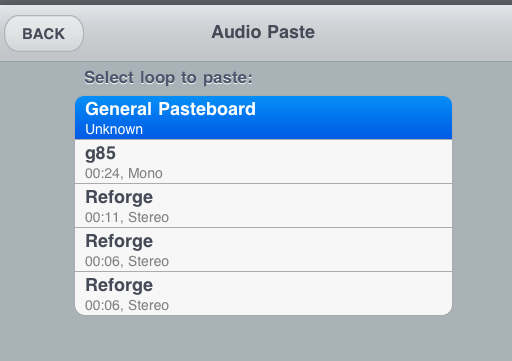Click the 00:24, Mono details text

(x=124, y=173)
